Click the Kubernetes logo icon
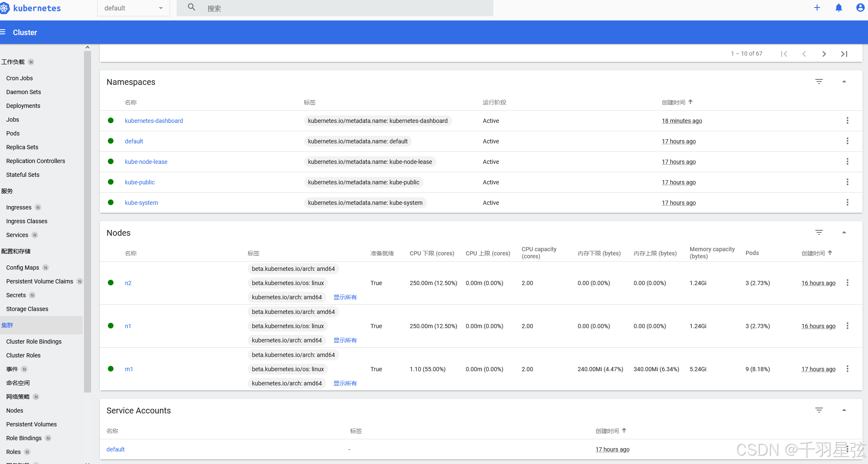 tap(4, 8)
